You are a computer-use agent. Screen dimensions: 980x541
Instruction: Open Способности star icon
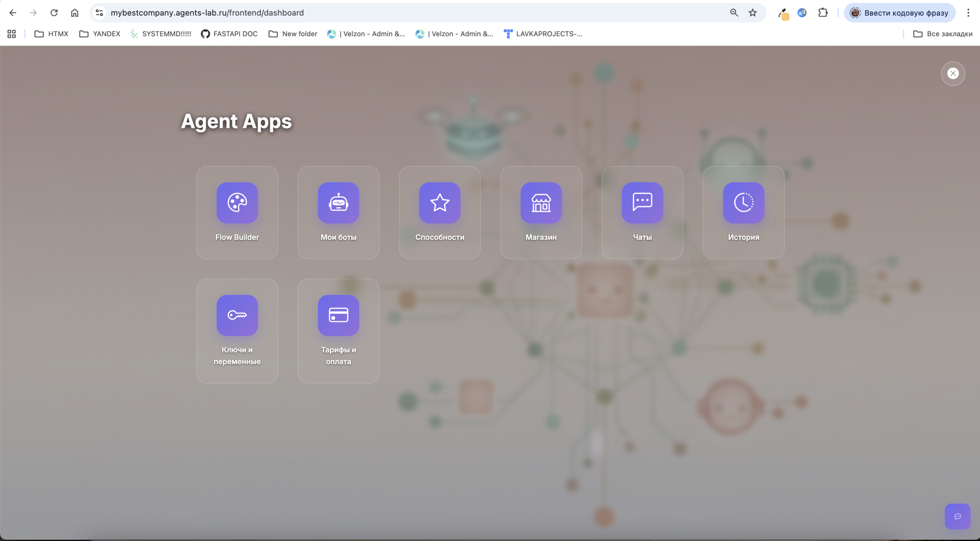(440, 203)
